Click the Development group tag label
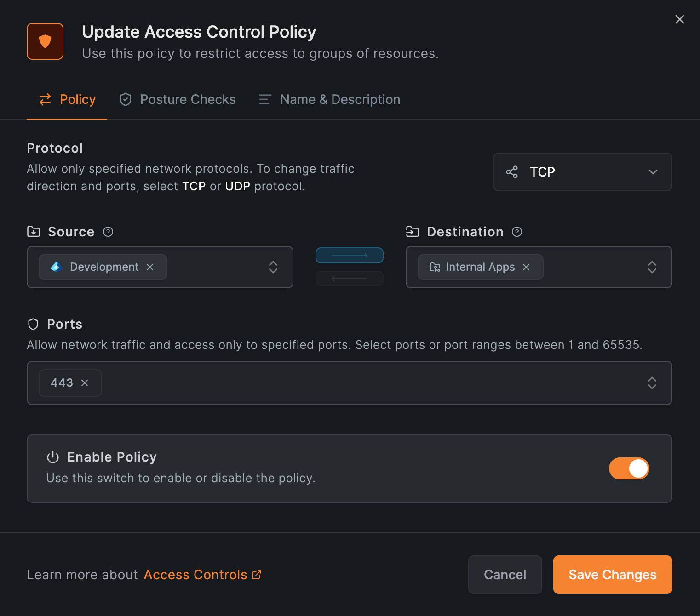The height and width of the screenshot is (616, 700). point(104,267)
